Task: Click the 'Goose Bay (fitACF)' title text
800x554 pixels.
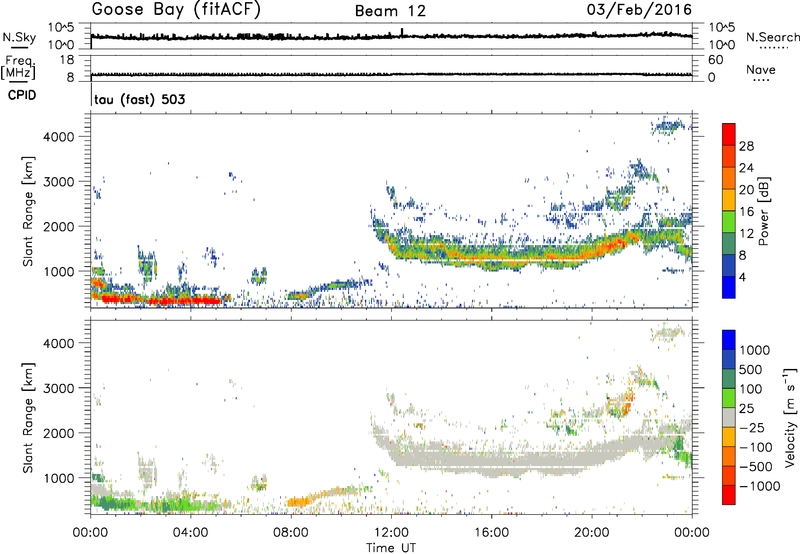Action: tap(176, 10)
